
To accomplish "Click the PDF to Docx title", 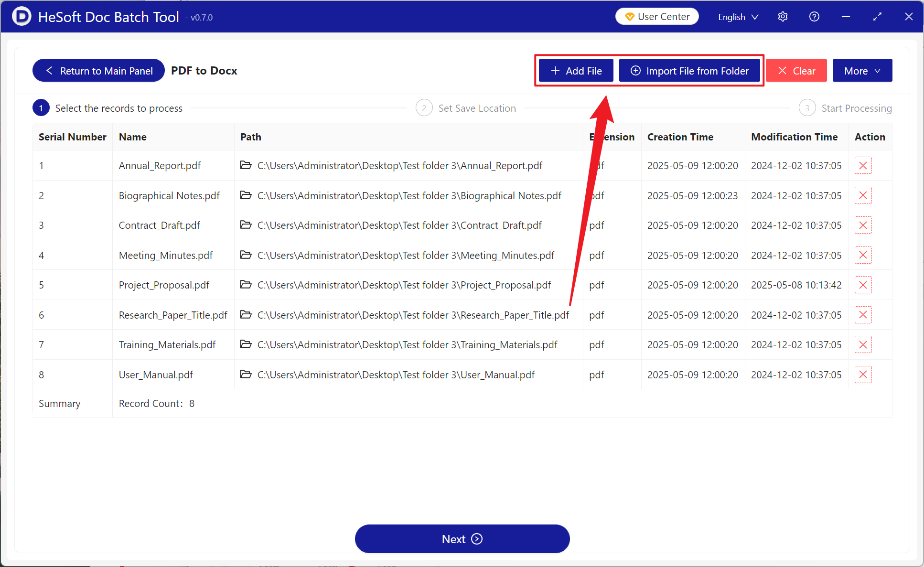I will click(204, 71).
